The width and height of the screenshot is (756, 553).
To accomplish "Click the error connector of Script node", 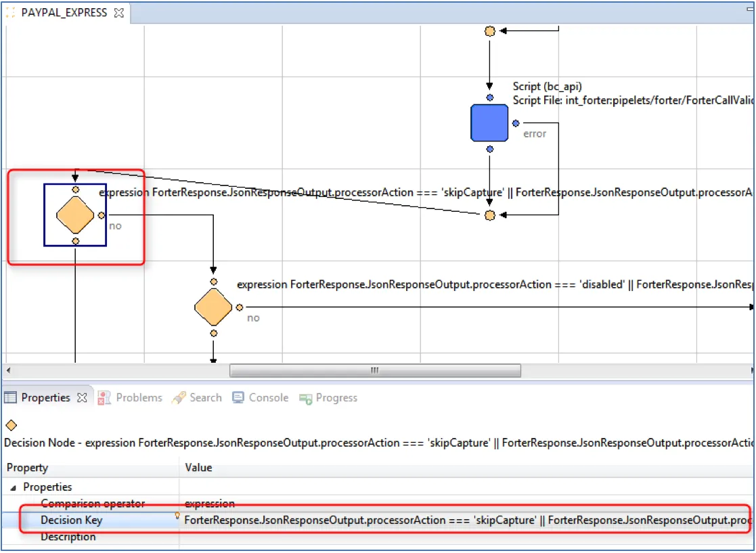I will (x=516, y=123).
